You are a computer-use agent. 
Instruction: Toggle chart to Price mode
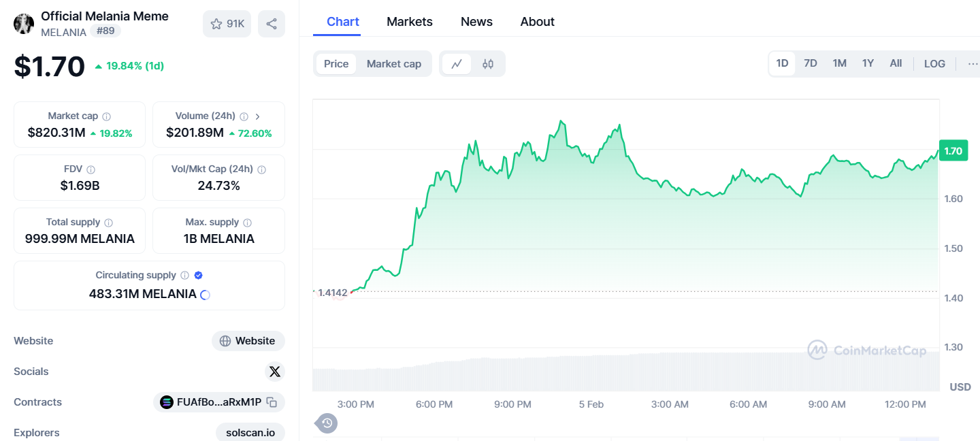(x=336, y=64)
